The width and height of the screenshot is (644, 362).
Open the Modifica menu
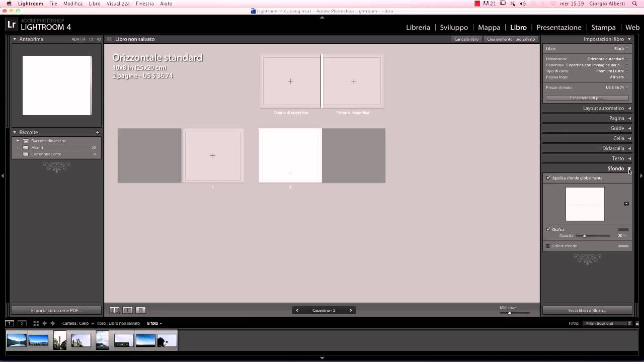pyautogui.click(x=73, y=4)
